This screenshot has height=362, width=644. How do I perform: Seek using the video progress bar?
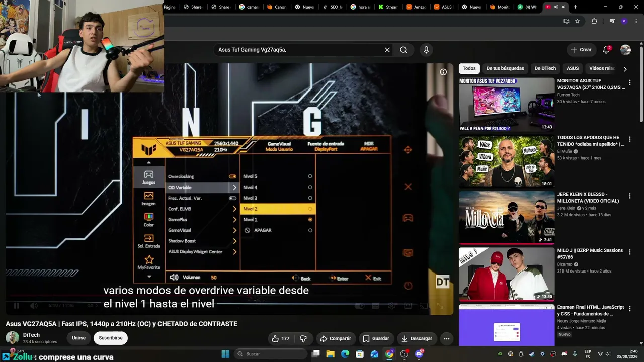[x=229, y=296]
